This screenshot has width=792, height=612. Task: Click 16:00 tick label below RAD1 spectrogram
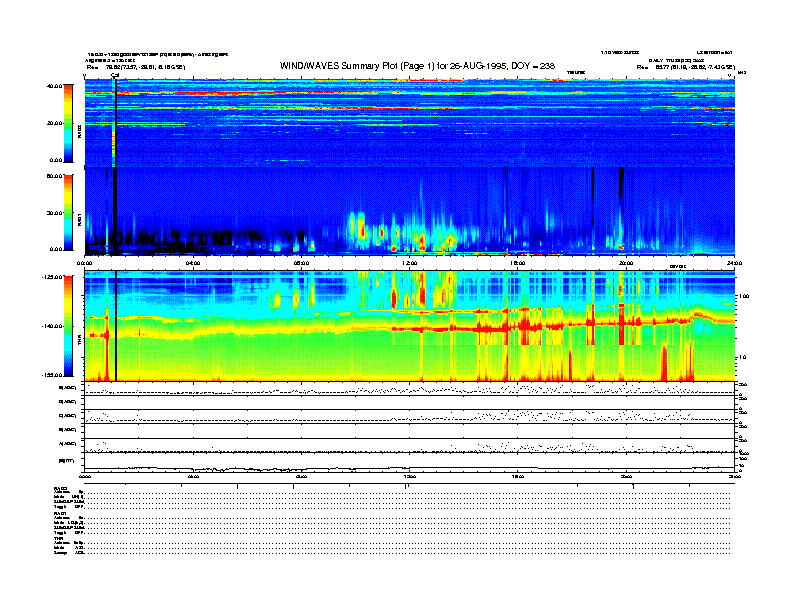coord(518,263)
